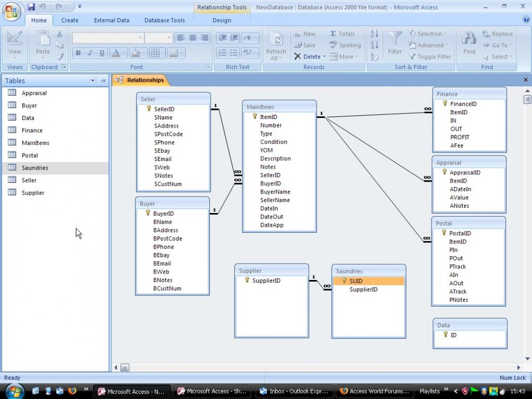Click the Format Painter brush icon

(x=60, y=57)
